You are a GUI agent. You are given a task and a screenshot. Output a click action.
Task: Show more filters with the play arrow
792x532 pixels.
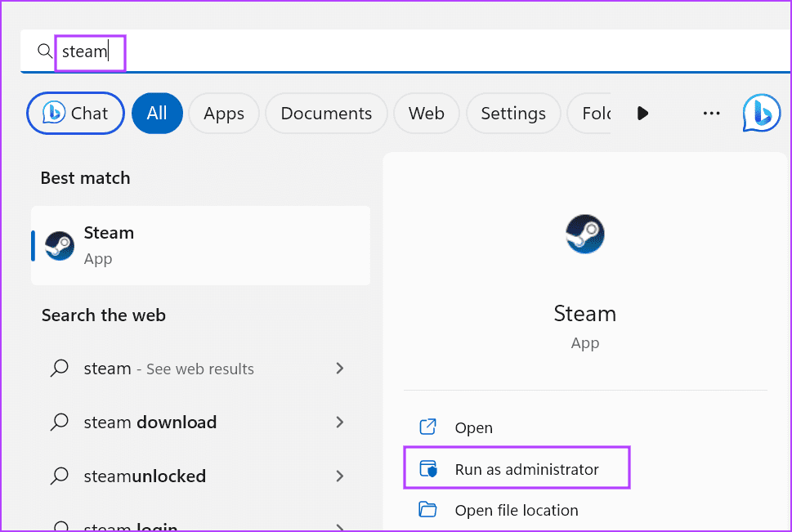[642, 113]
